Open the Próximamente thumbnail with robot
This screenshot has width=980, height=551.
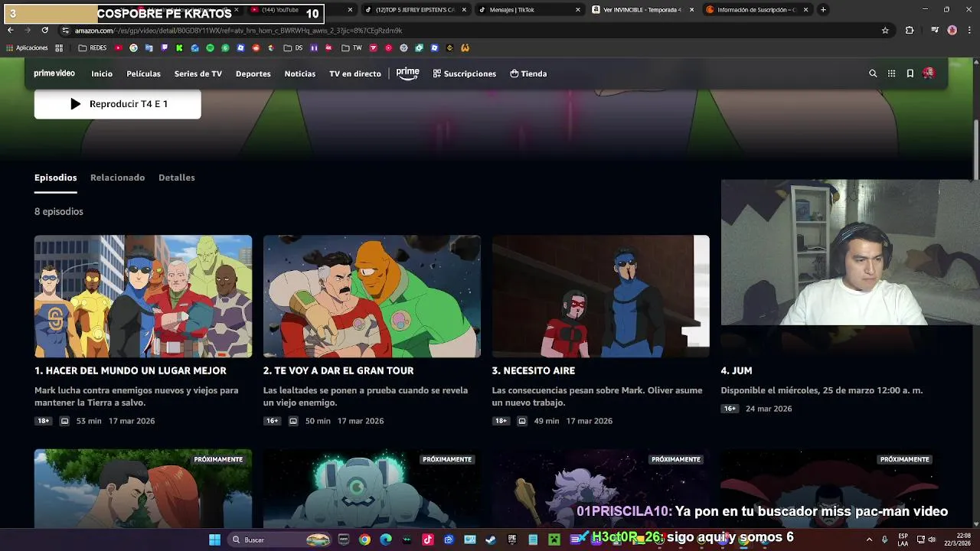coord(372,488)
